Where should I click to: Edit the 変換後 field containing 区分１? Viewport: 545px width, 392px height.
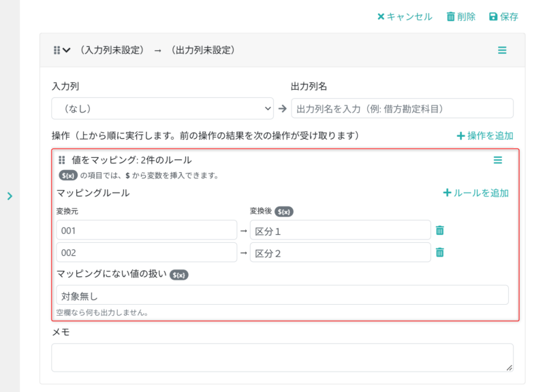(x=340, y=230)
